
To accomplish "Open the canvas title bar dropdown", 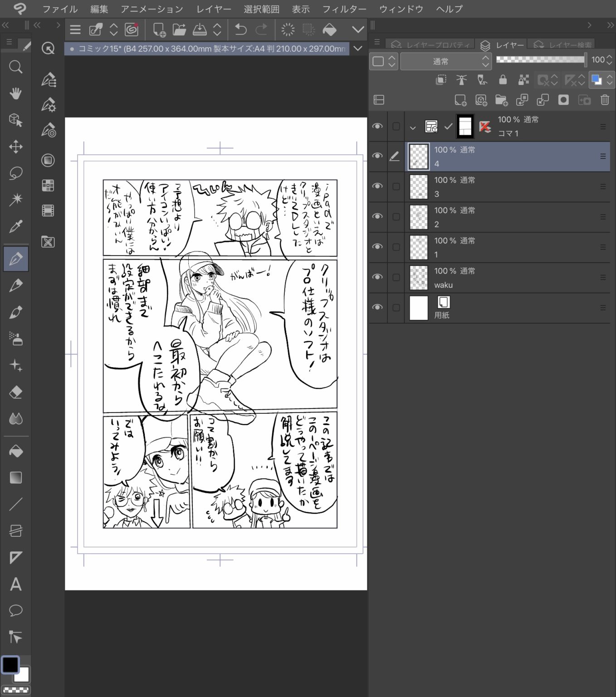I will click(x=358, y=49).
